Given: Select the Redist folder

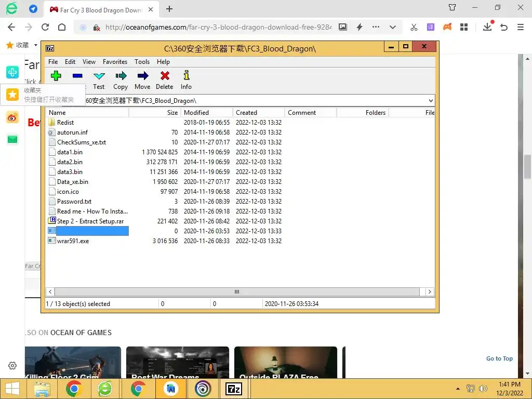Looking at the screenshot, I should pyautogui.click(x=65, y=123).
